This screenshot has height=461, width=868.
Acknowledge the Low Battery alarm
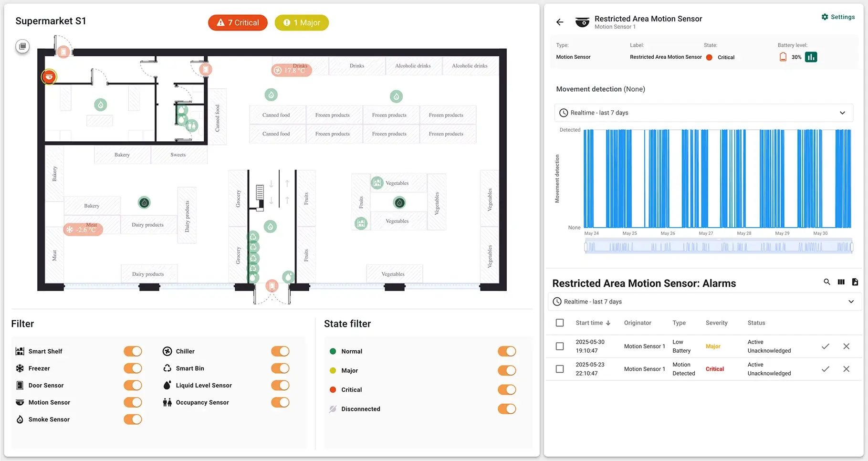[826, 346]
